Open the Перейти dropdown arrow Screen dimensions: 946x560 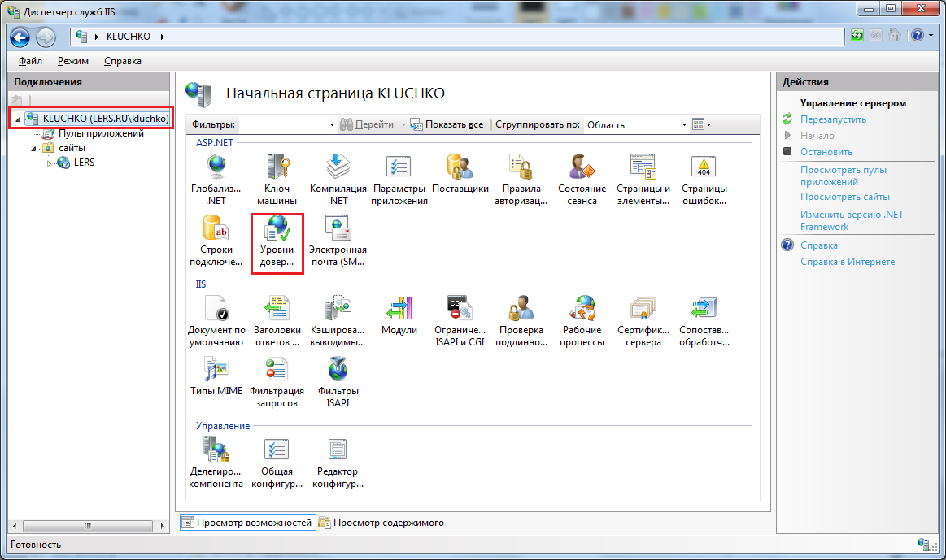pos(403,125)
